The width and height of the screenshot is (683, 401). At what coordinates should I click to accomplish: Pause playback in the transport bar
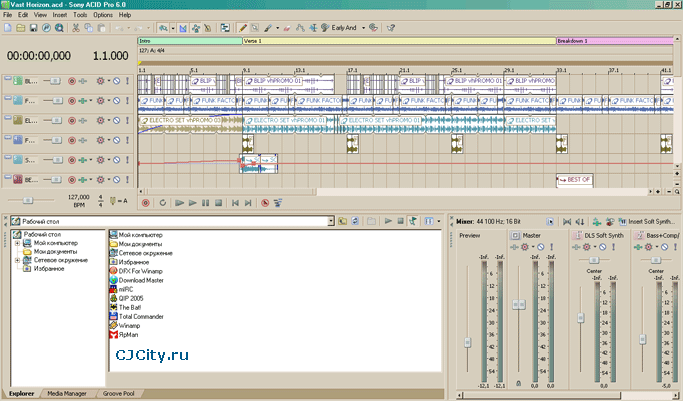pos(206,203)
